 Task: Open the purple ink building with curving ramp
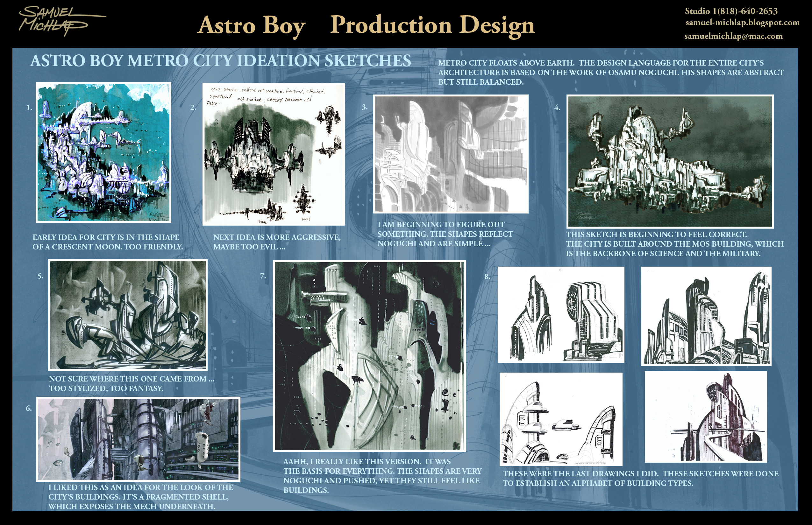coord(706,417)
